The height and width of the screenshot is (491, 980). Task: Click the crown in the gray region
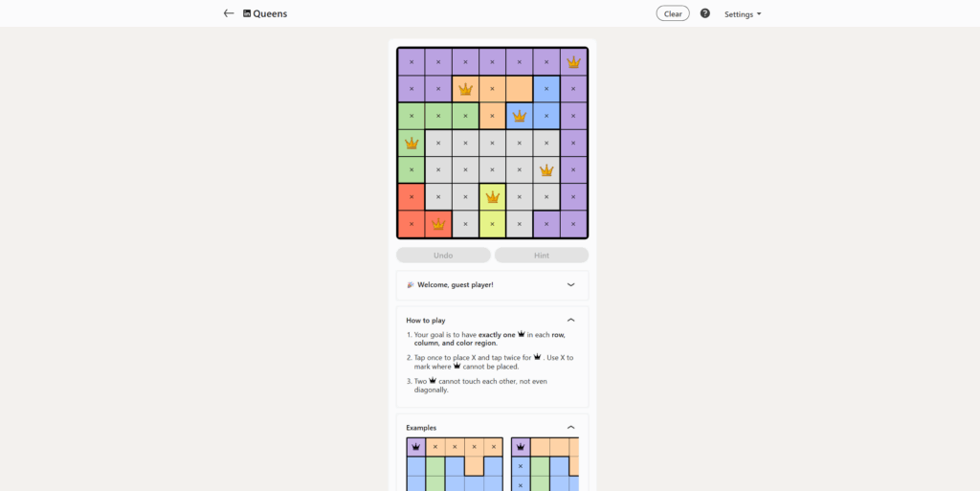pyautogui.click(x=546, y=170)
